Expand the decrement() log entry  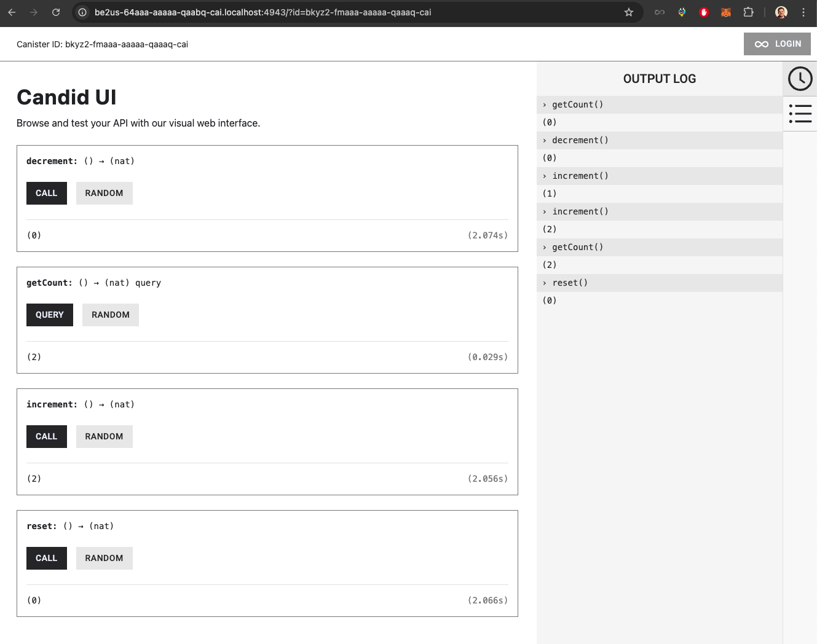point(580,140)
